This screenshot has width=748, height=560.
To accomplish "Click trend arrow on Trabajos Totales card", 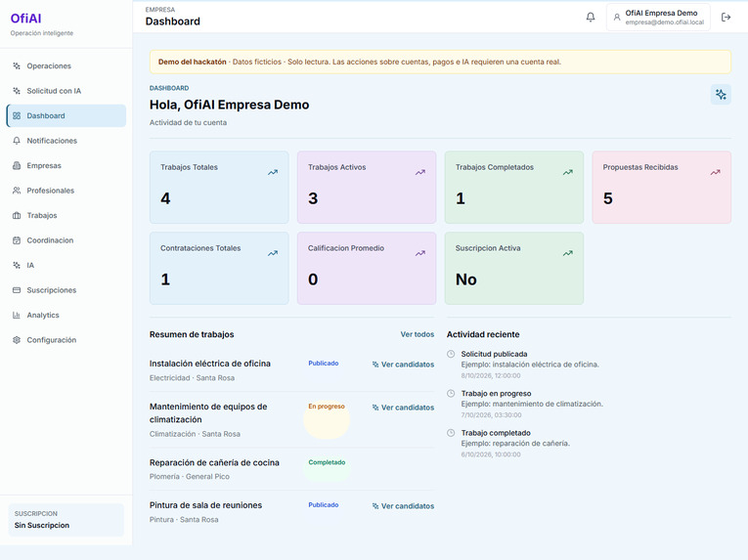I will (x=273, y=172).
